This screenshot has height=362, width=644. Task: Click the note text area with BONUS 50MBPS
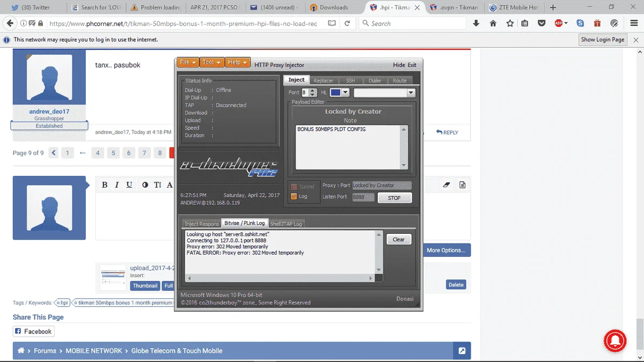[x=348, y=146]
